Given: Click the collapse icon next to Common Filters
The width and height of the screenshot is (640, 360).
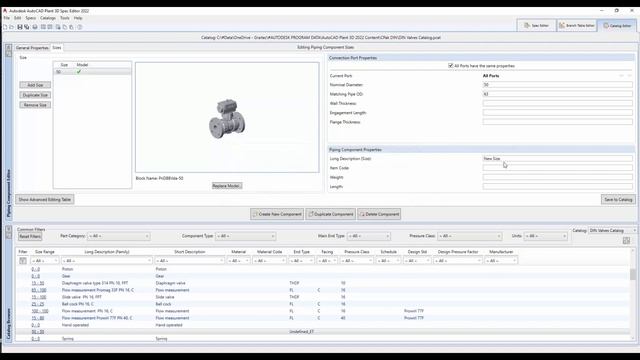Looking at the screenshot, I should 9,229.
